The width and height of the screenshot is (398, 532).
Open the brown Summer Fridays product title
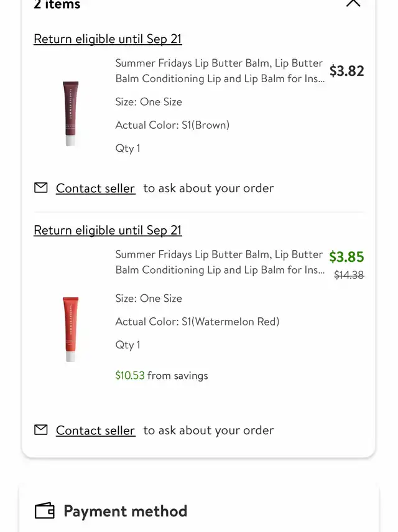coord(220,71)
